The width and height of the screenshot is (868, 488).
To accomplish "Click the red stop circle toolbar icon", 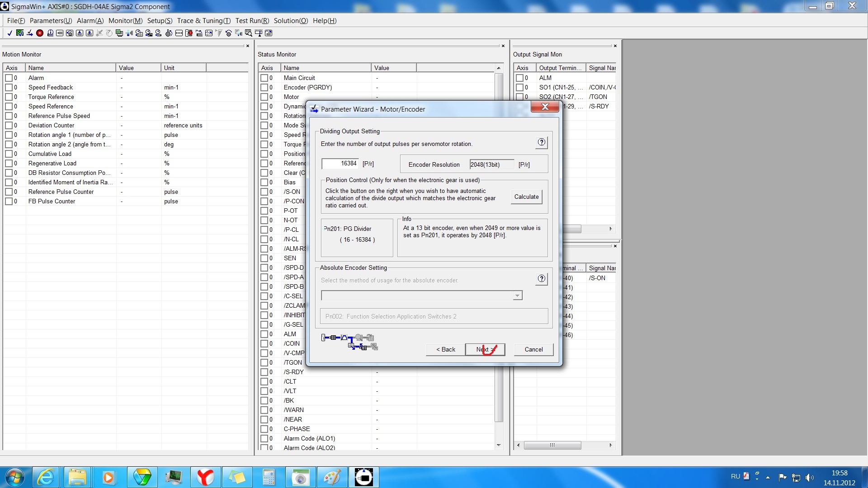I will pyautogui.click(x=40, y=33).
